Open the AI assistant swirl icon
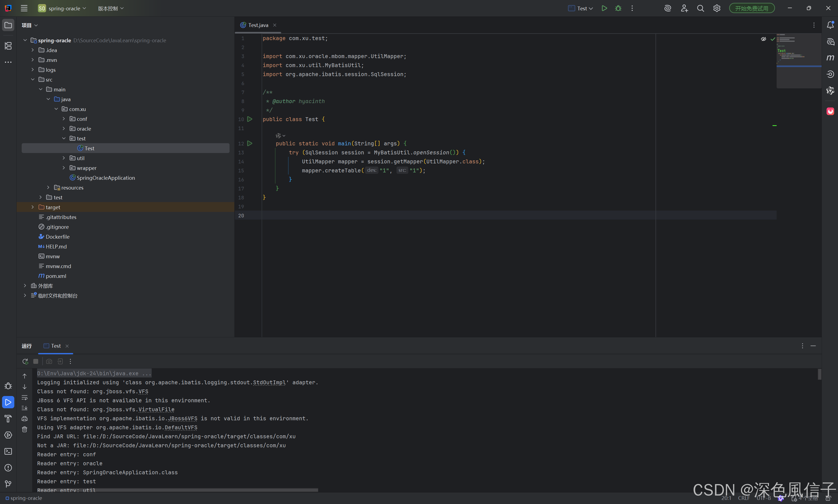This screenshot has width=838, height=504. pos(668,8)
